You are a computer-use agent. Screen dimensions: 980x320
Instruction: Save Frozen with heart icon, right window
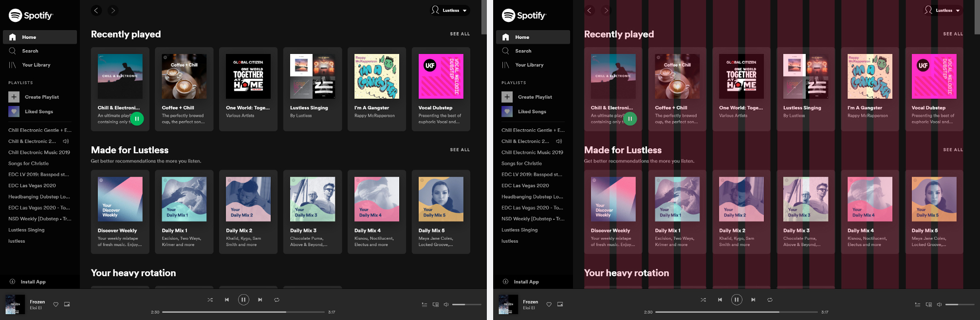click(x=549, y=304)
